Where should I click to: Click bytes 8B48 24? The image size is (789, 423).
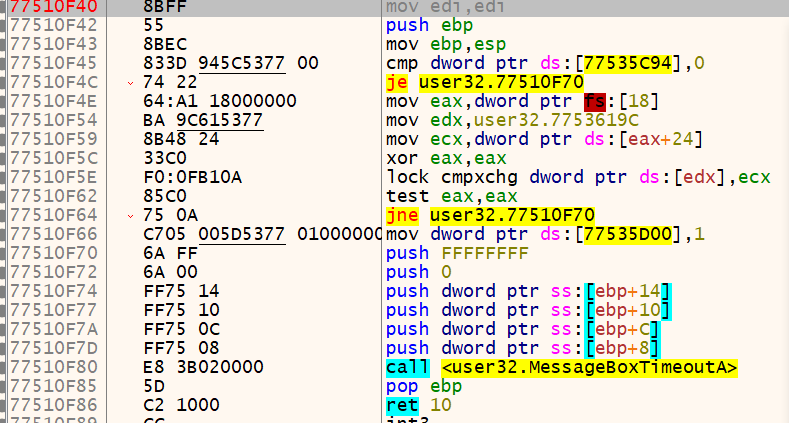tap(181, 139)
